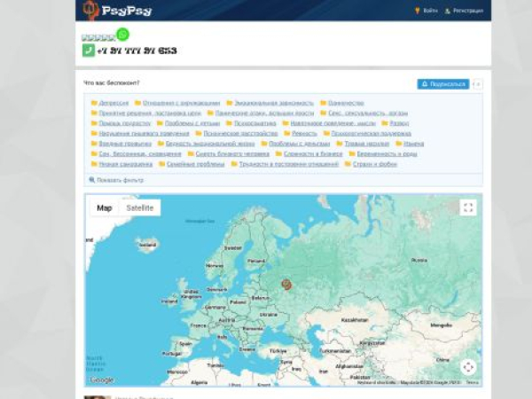Image resolution: width=532 pixels, height=399 pixels.
Task: Select the map marker near Moscow
Action: [x=286, y=285]
